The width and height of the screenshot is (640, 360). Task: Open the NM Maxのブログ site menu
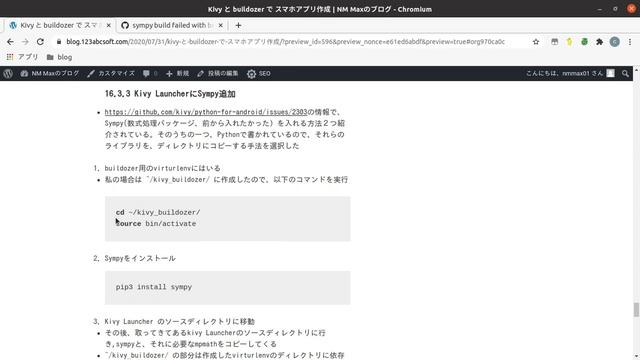coord(50,73)
